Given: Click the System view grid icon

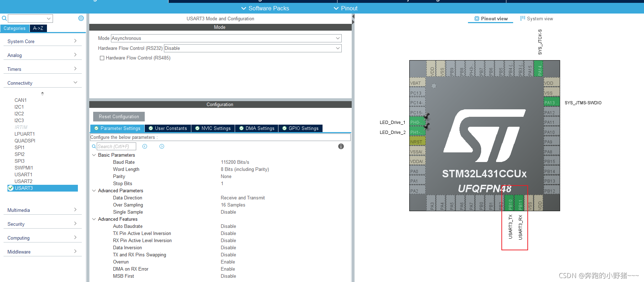Looking at the screenshot, I should [x=522, y=18].
